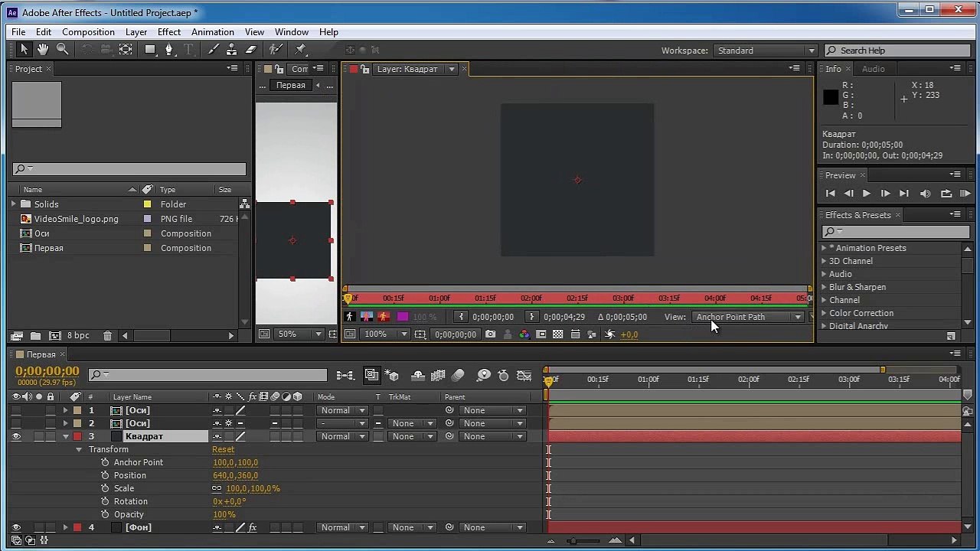Click current time display 0;00;00;00 in timeline
The width and height of the screenshot is (980, 551).
coord(47,371)
